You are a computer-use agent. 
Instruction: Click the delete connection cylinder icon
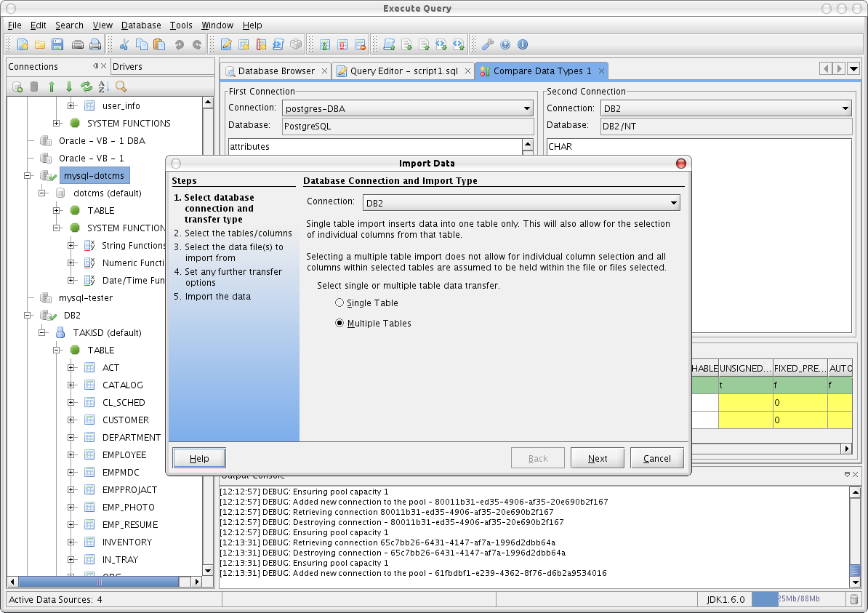point(34,87)
